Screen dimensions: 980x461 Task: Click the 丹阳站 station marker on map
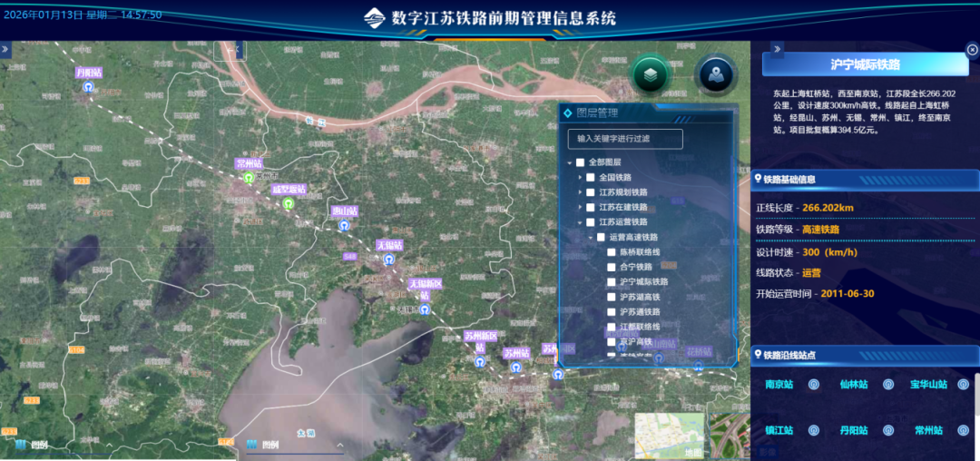pos(89,86)
